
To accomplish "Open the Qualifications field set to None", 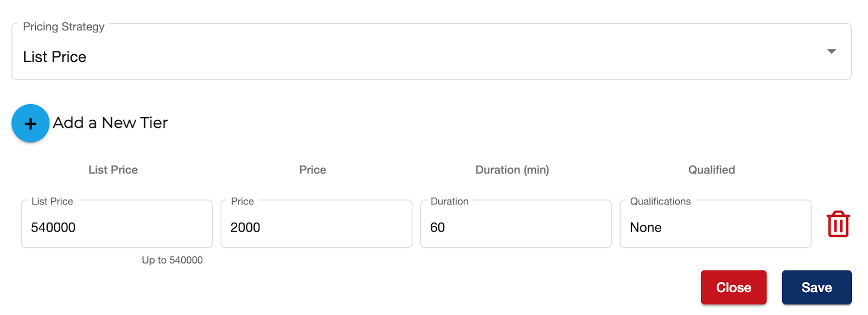I will coord(716,224).
